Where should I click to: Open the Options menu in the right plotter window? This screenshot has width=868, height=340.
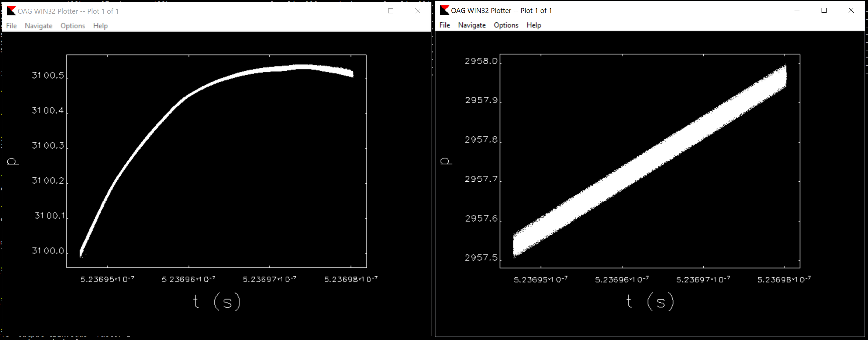[506, 25]
